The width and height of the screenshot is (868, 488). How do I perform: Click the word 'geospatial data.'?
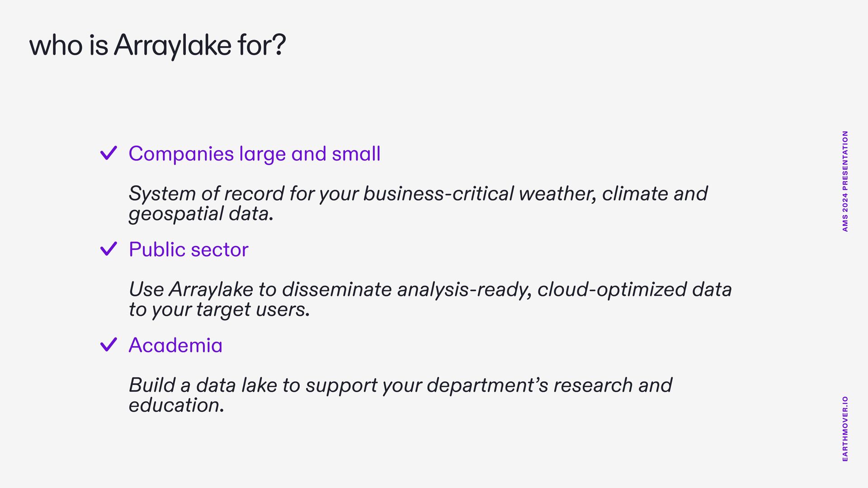[201, 214]
